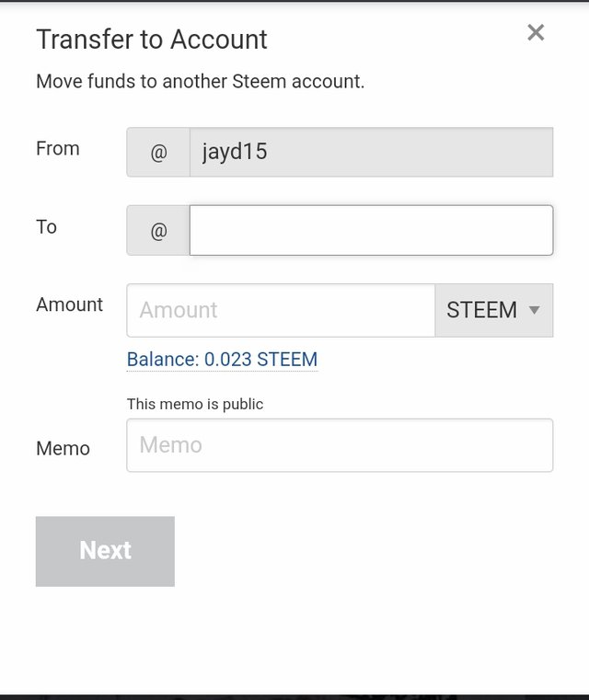Open the STEEM currency dropdown

pos(493,310)
